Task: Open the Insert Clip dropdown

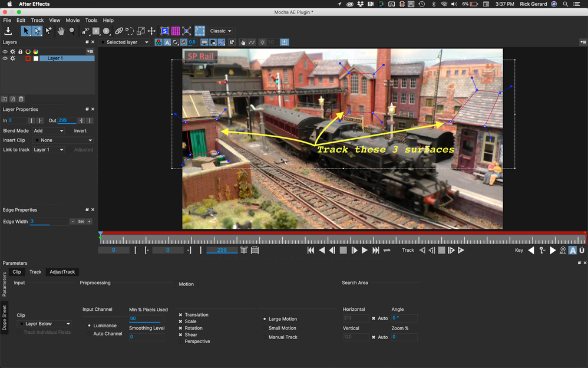Action: pyautogui.click(x=64, y=140)
